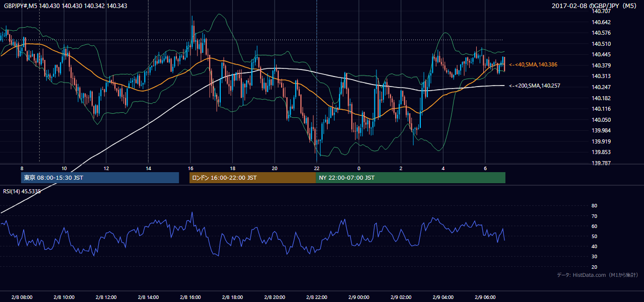This screenshot has height=302, width=644.
Task: Click hour label 18 under the price chart
Action: [x=232, y=168]
